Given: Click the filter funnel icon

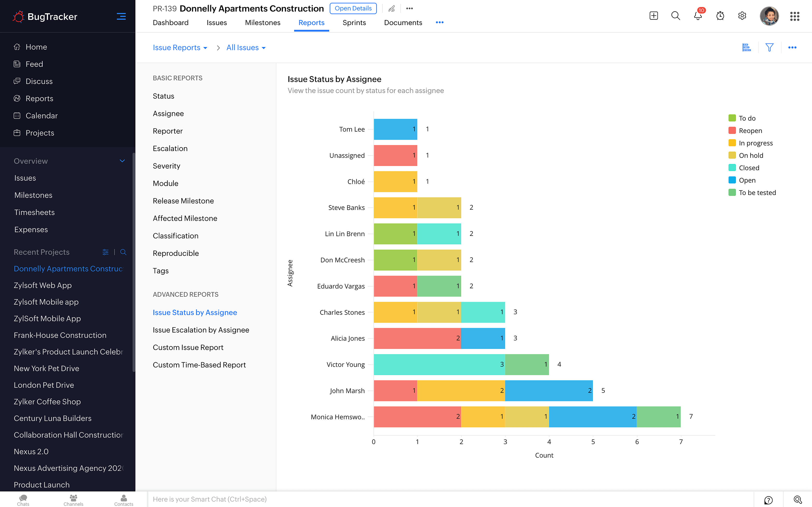Looking at the screenshot, I should tap(769, 48).
